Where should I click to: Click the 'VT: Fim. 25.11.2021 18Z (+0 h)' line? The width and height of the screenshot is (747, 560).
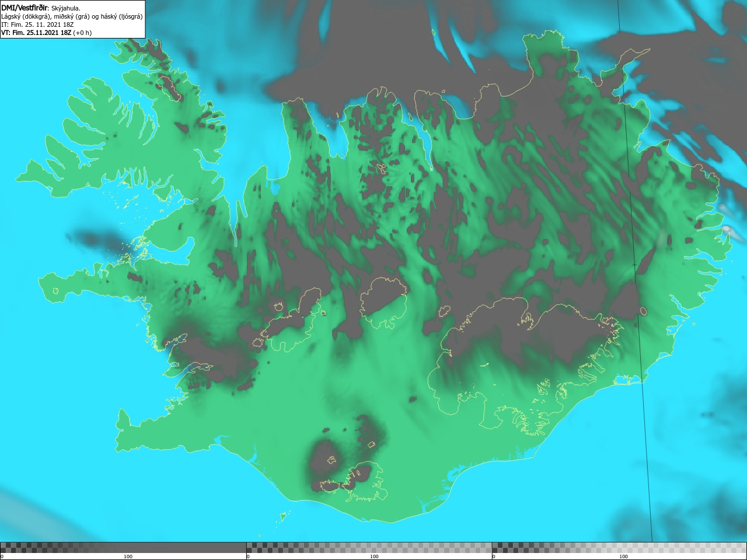pos(47,33)
